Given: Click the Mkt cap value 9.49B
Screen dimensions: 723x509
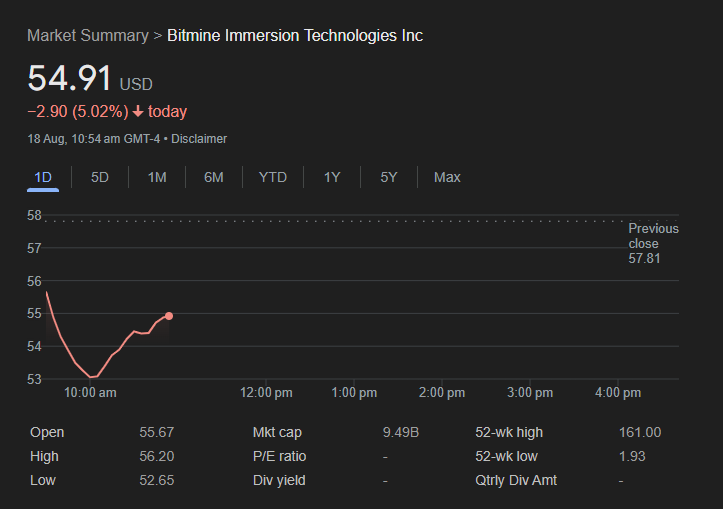Looking at the screenshot, I should [x=401, y=432].
